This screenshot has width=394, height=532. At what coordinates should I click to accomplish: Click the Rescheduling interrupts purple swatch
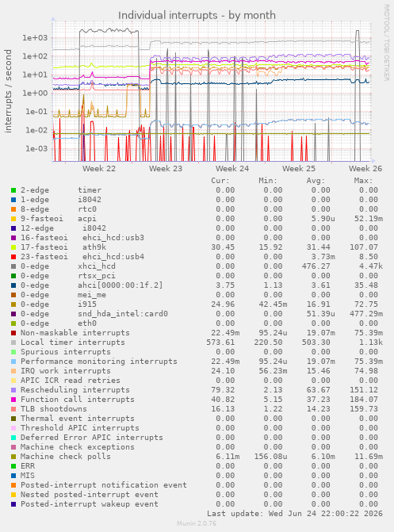pos(13,390)
